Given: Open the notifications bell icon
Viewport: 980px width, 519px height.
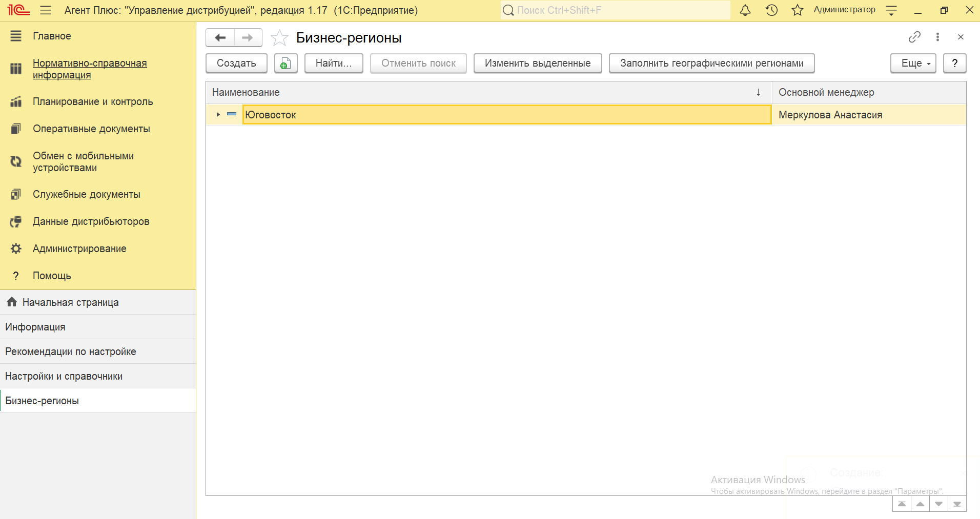Looking at the screenshot, I should 745,10.
